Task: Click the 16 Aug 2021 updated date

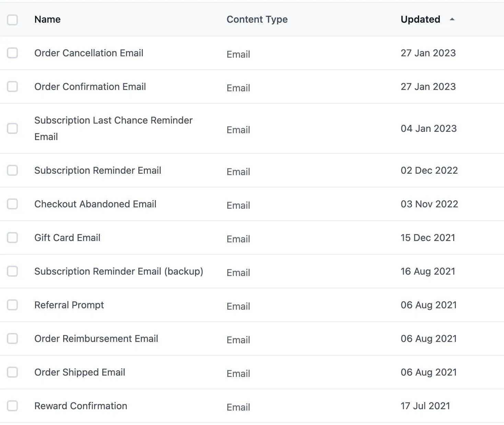Action: tap(428, 271)
